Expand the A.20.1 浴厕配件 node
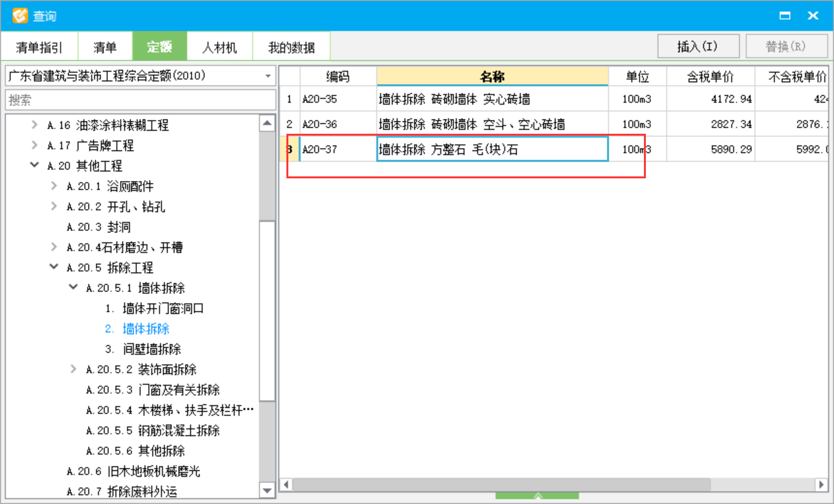Image resolution: width=834 pixels, height=504 pixels. (54, 186)
